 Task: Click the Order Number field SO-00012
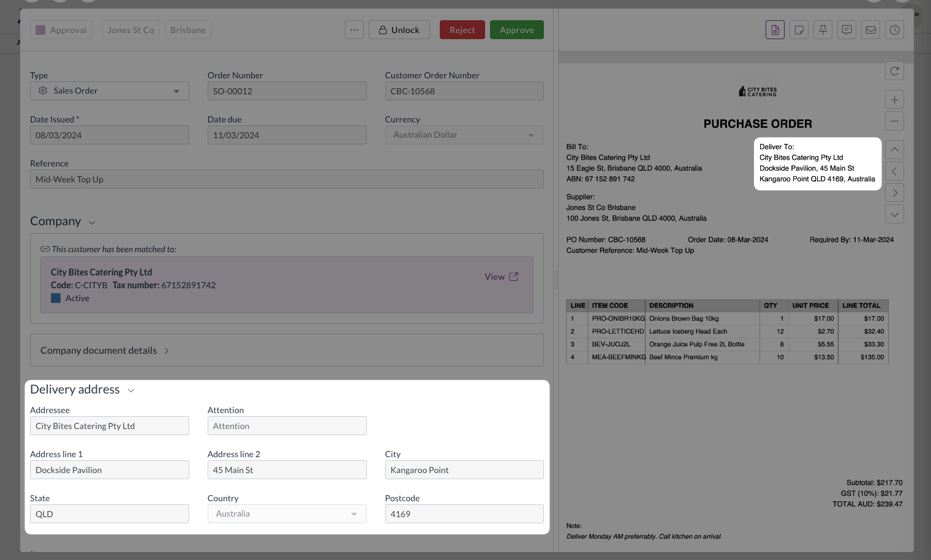[287, 91]
